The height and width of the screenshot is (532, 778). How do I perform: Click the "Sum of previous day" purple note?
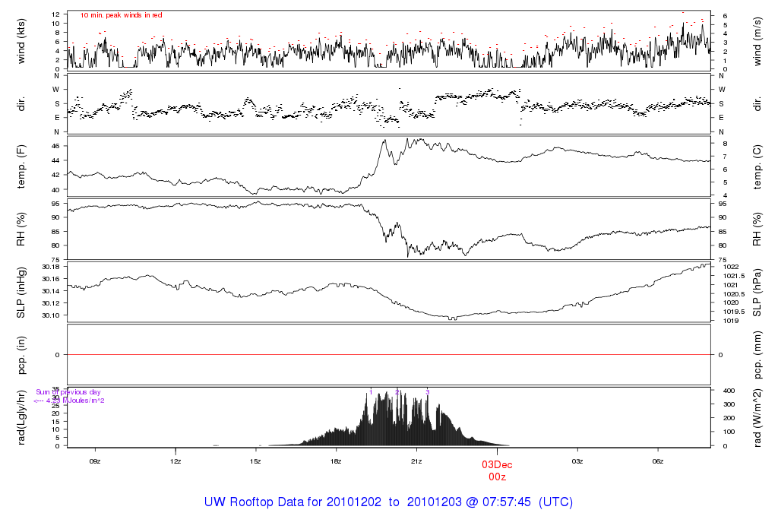point(68,392)
